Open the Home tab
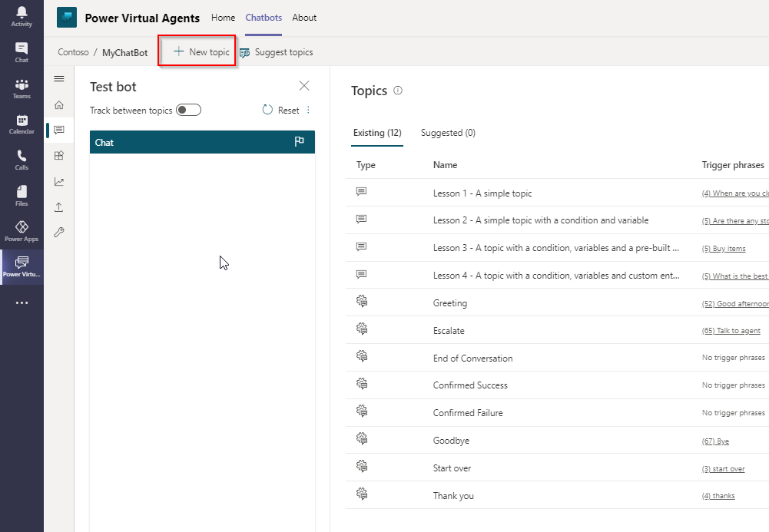 point(223,18)
